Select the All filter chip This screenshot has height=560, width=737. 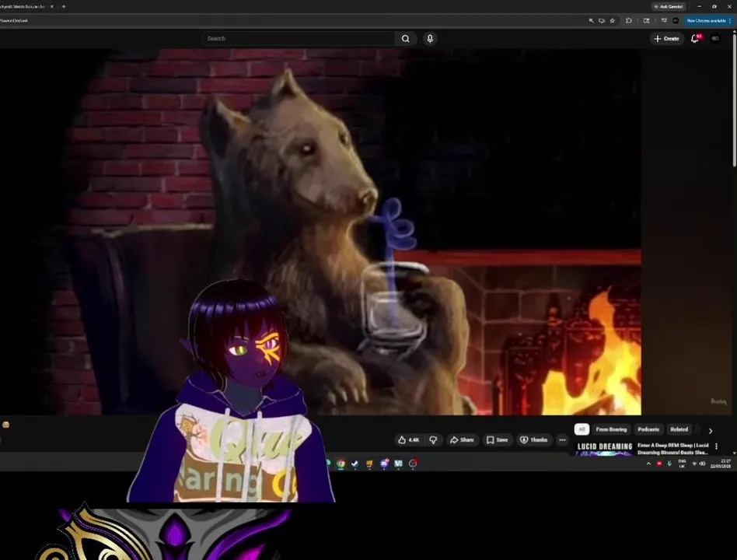point(582,429)
